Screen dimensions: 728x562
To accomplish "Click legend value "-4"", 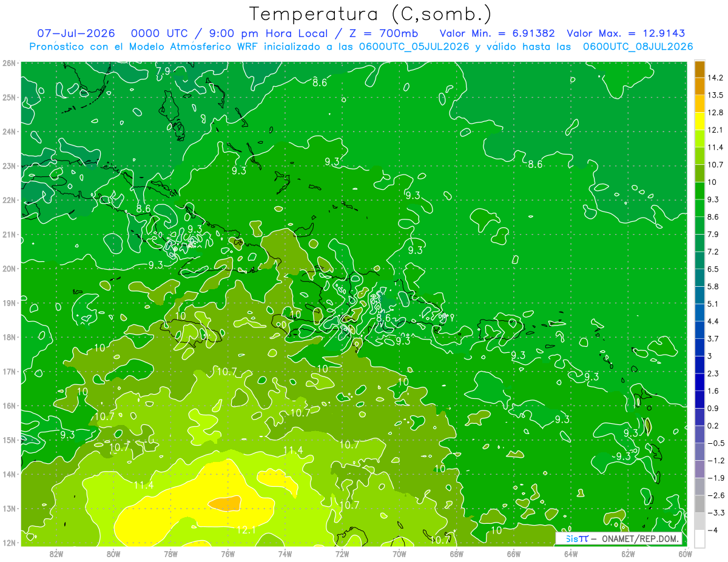I will 712,530.
